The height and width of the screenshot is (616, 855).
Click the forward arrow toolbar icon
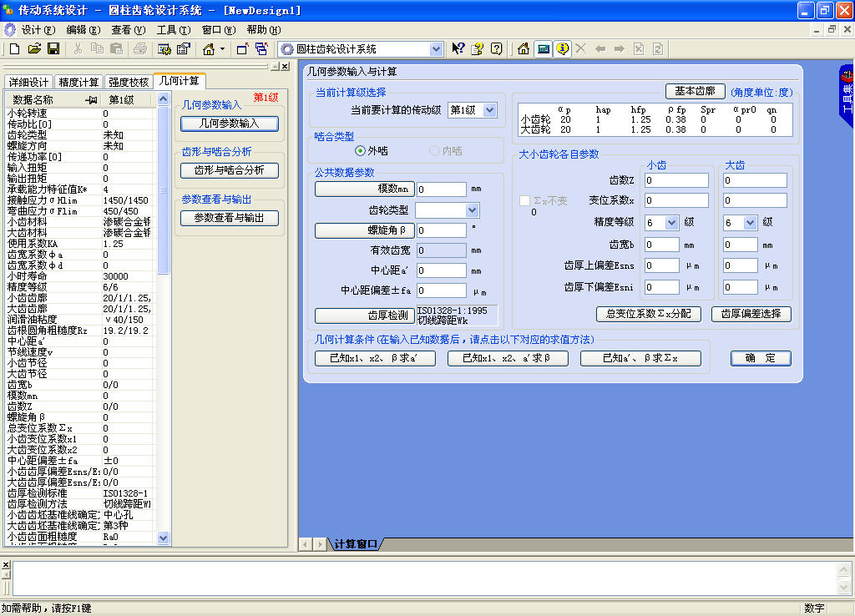point(620,49)
